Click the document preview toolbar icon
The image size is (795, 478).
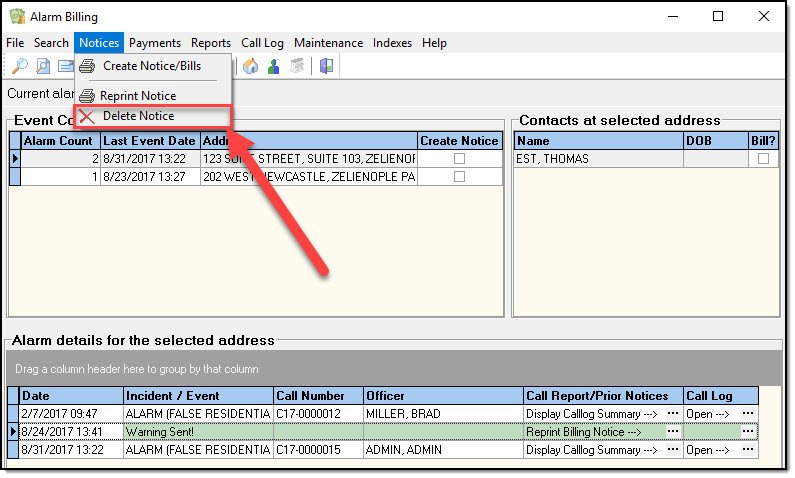pos(43,67)
